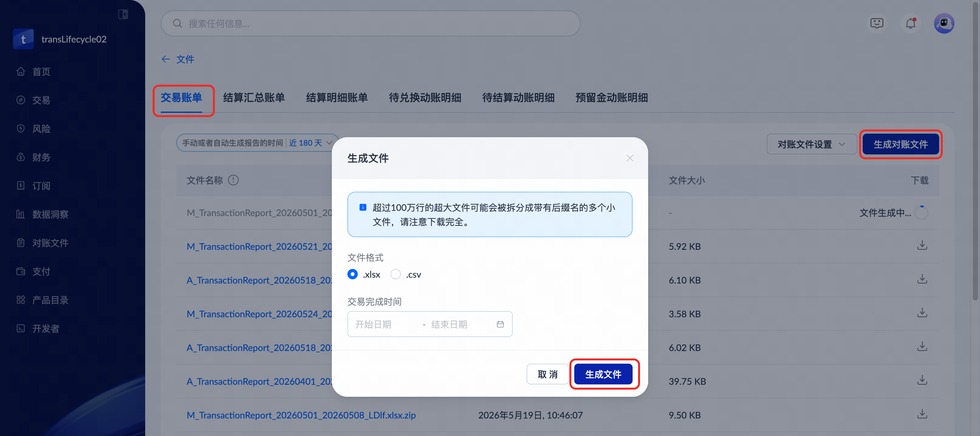Image resolution: width=980 pixels, height=436 pixels.
Task: Click the 文件生成中... status text
Action: click(x=885, y=212)
